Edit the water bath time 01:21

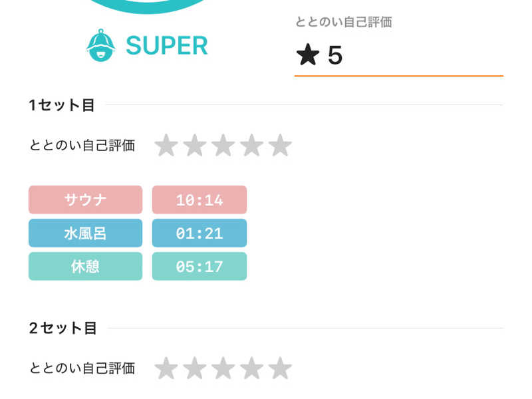pyautogui.click(x=199, y=233)
